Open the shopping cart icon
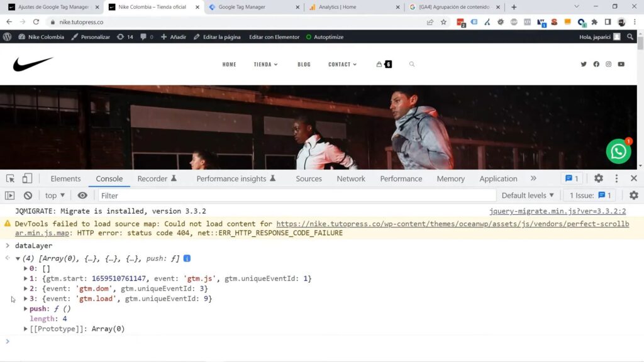The image size is (644, 362). [x=384, y=64]
